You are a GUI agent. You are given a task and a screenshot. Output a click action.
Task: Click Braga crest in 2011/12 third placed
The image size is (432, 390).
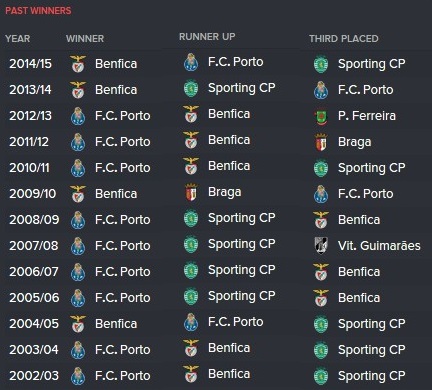click(x=321, y=142)
